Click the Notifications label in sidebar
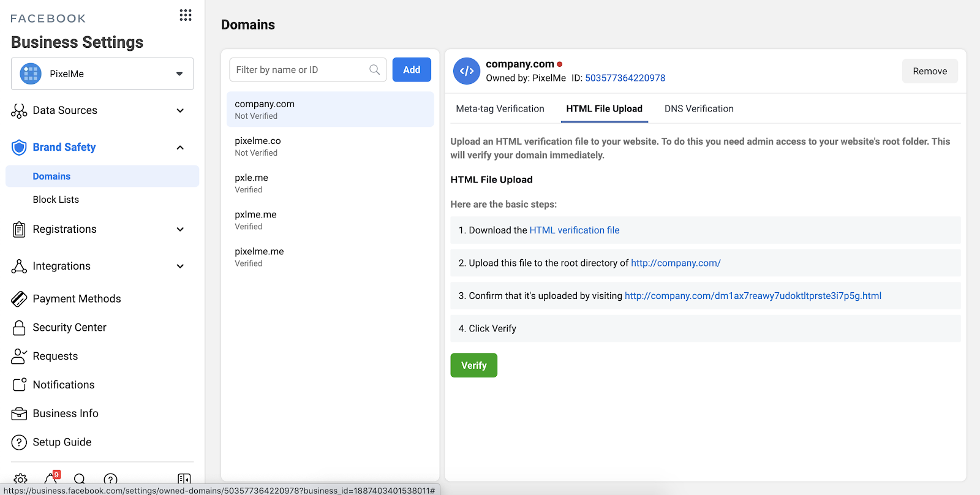This screenshot has height=495, width=980. [x=64, y=385]
